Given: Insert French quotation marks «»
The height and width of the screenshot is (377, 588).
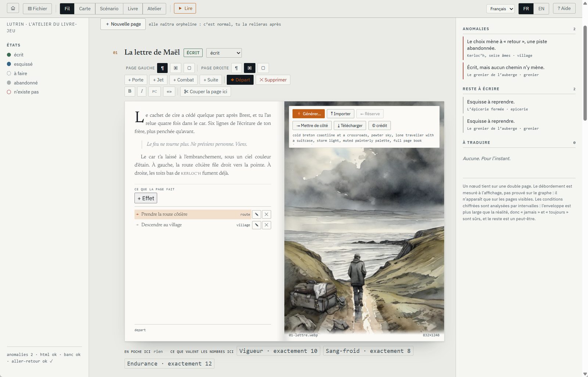Looking at the screenshot, I should pos(169,91).
